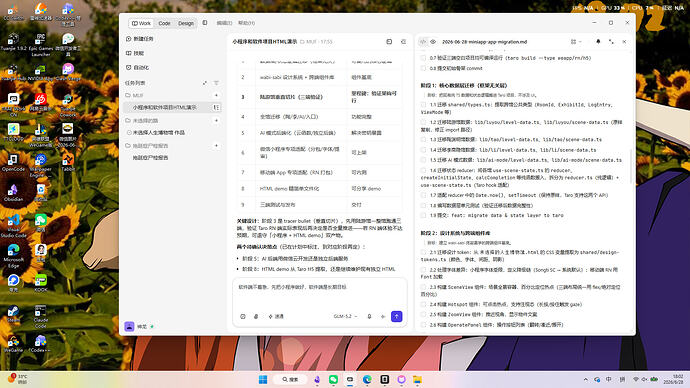
Task: Toggle the sidebar panel icon next to Design
Action: 205,23
